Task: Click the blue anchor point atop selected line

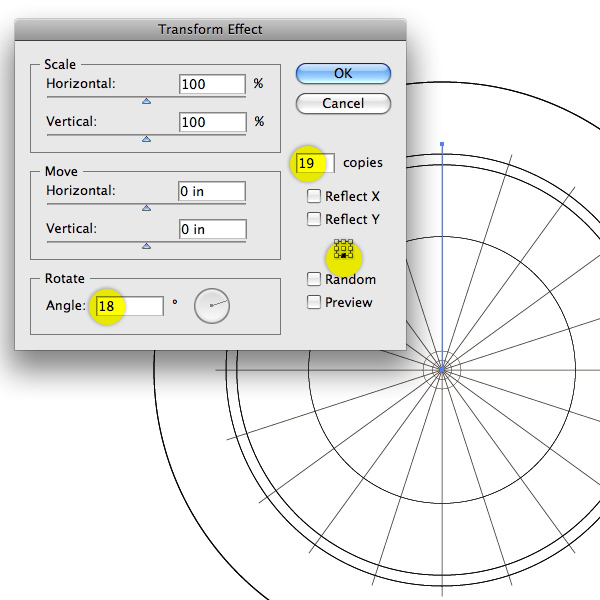Action: (442, 144)
